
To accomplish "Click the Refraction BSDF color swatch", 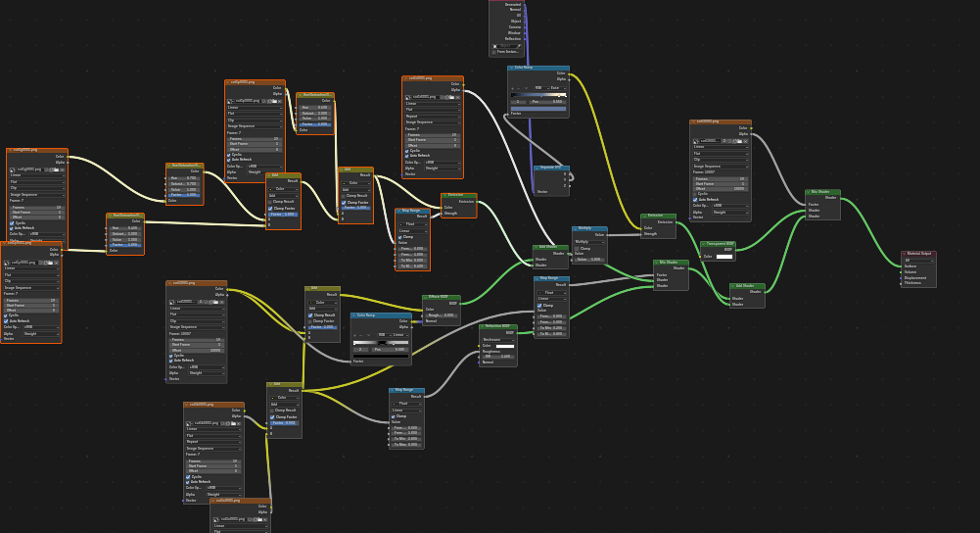I will [x=504, y=345].
